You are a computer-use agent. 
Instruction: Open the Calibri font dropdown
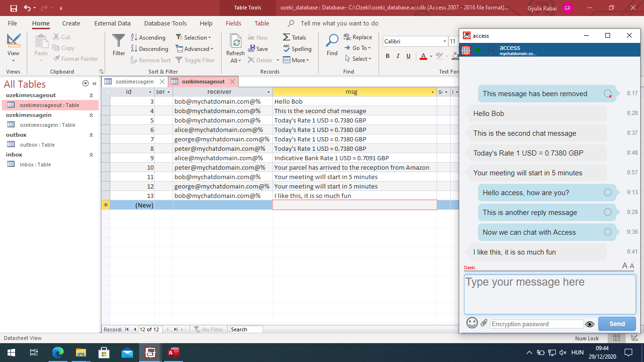(444, 41)
